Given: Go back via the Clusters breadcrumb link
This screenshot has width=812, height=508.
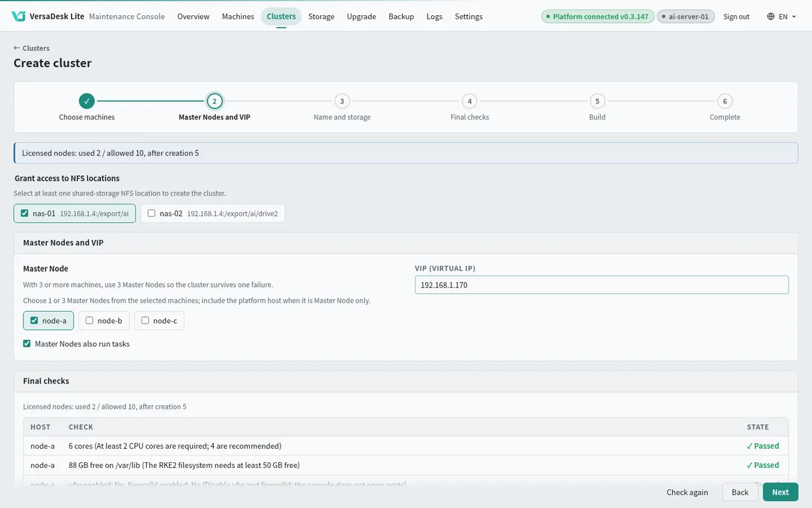Looking at the screenshot, I should tap(32, 48).
